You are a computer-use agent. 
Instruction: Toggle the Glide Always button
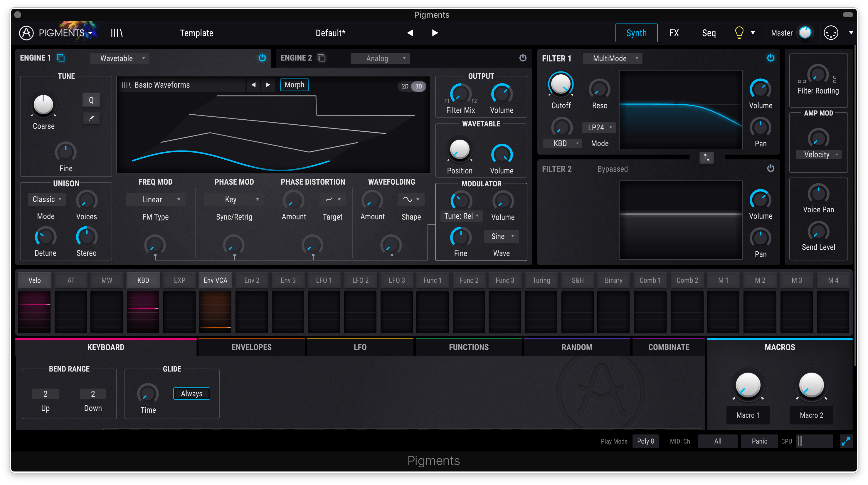tap(191, 394)
